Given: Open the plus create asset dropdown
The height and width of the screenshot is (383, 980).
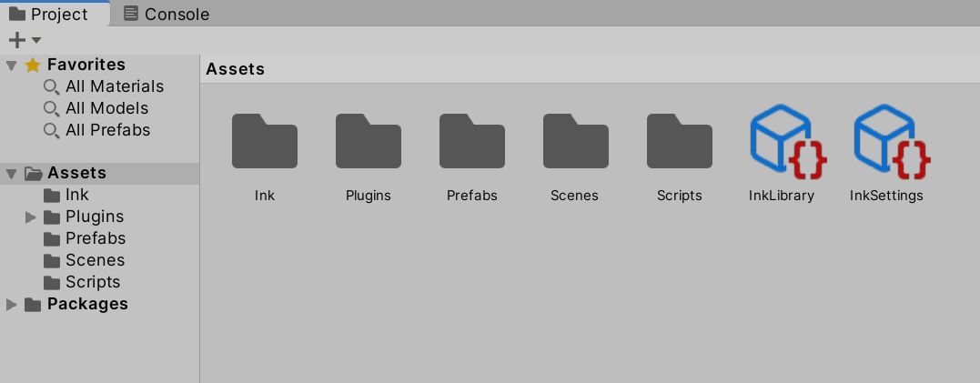Looking at the screenshot, I should (25, 40).
